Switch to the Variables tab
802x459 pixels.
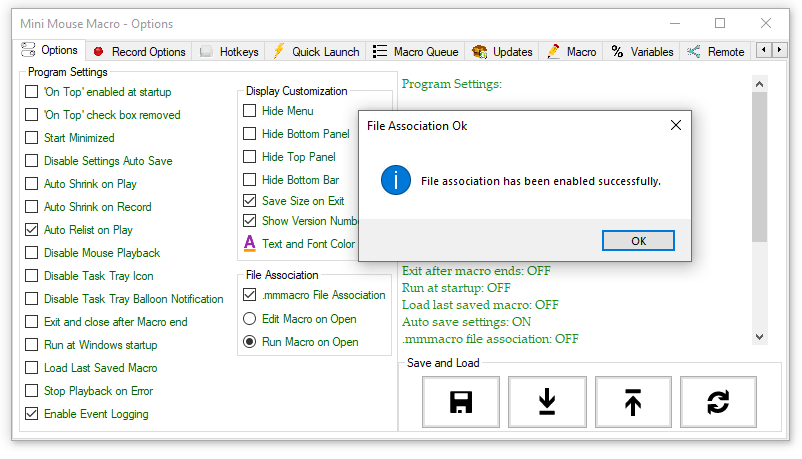pos(642,51)
